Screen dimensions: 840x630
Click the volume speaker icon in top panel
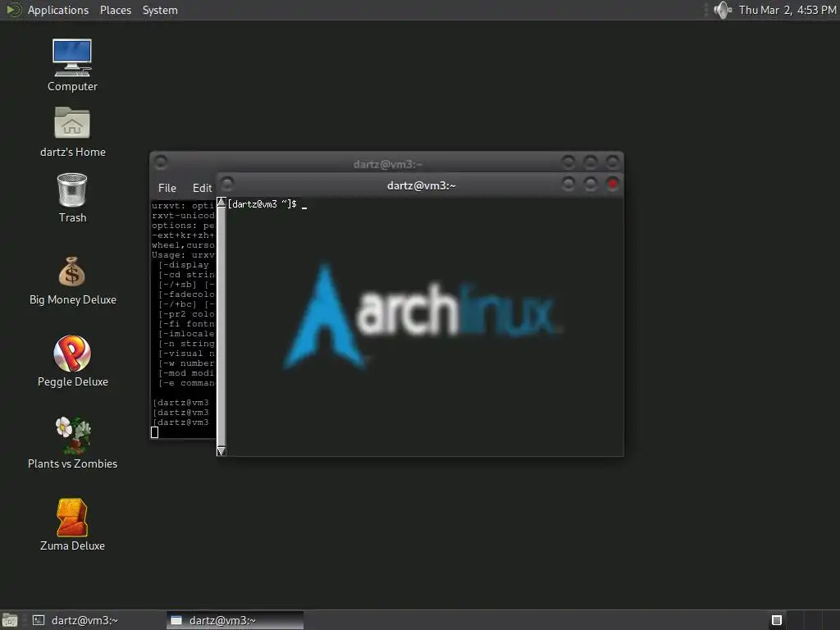(722, 10)
